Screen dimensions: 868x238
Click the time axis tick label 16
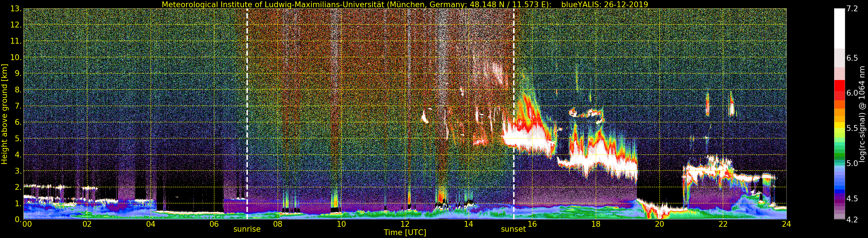coord(532,224)
